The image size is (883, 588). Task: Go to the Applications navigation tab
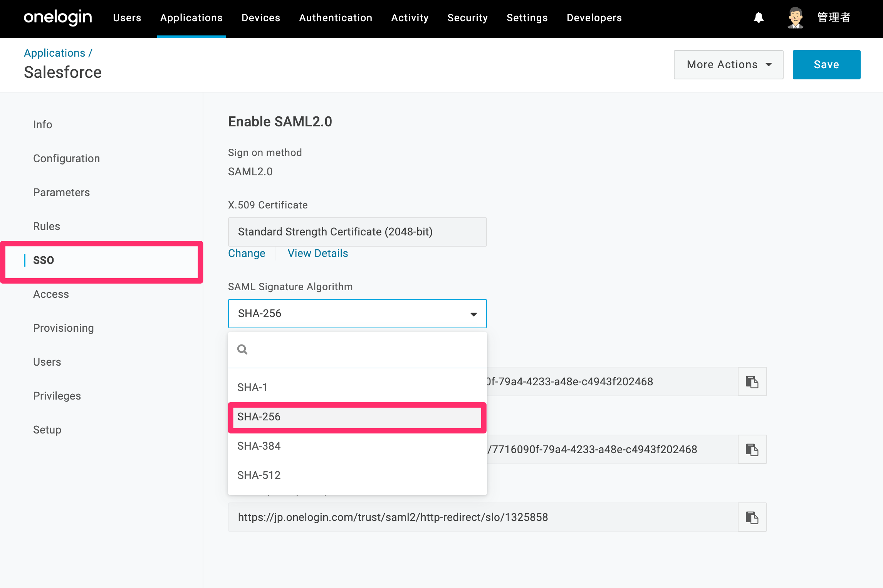(x=191, y=18)
